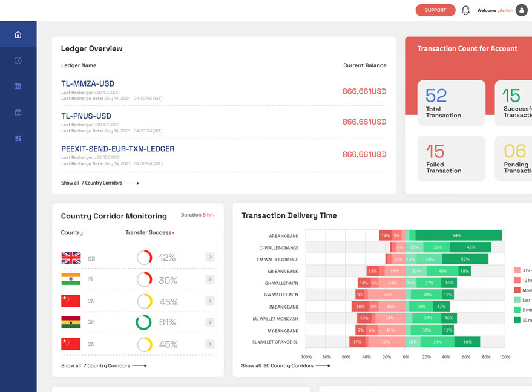Image resolution: width=532 pixels, height=392 pixels.
Task: Click the PEEXIT ledger balance 866,661USD
Action: click(364, 154)
